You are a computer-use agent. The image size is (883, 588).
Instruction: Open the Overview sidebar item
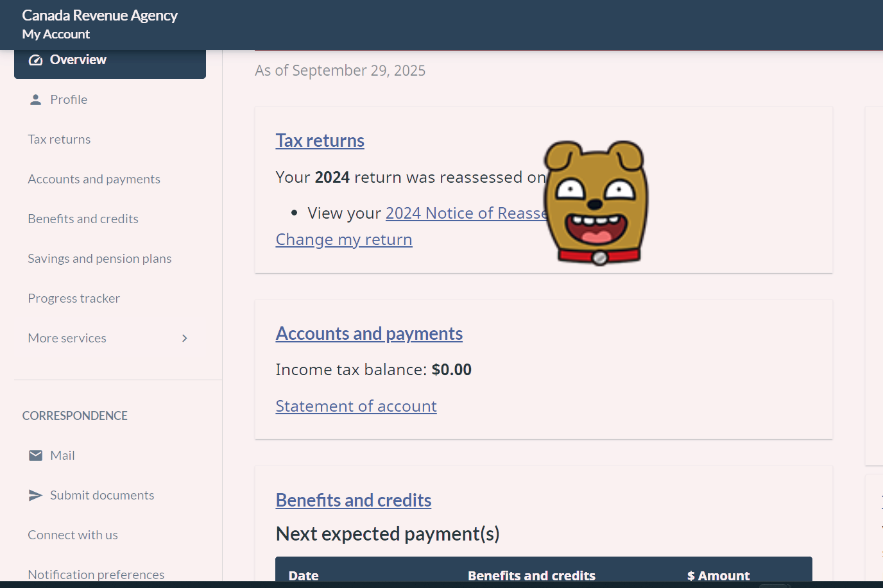click(x=110, y=63)
